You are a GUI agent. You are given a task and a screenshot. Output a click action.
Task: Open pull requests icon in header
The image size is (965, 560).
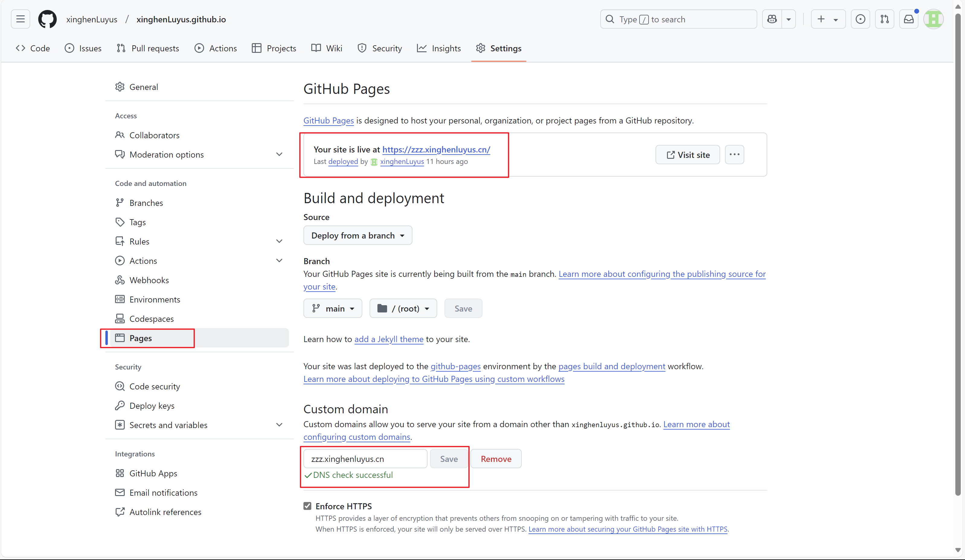(x=884, y=19)
